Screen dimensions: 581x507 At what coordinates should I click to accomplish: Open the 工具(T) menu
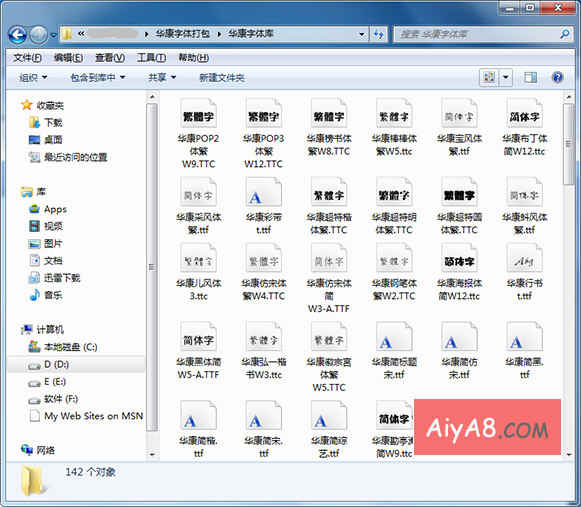[151, 58]
